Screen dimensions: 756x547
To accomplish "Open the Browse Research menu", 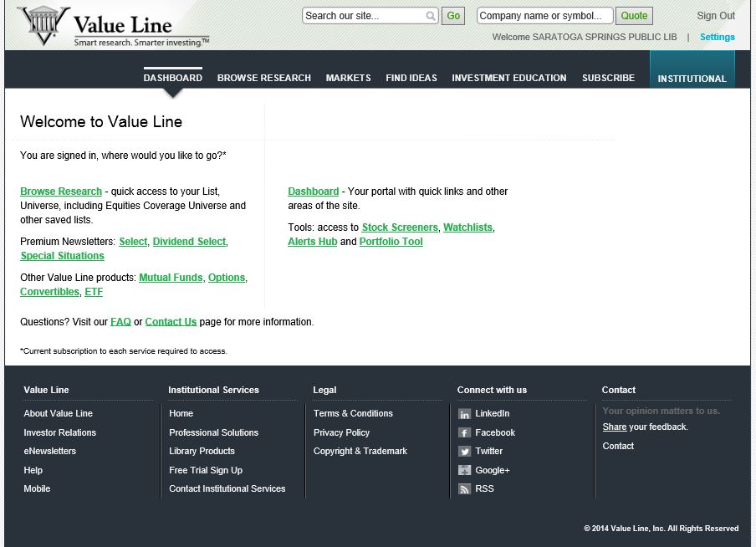I will click(263, 78).
